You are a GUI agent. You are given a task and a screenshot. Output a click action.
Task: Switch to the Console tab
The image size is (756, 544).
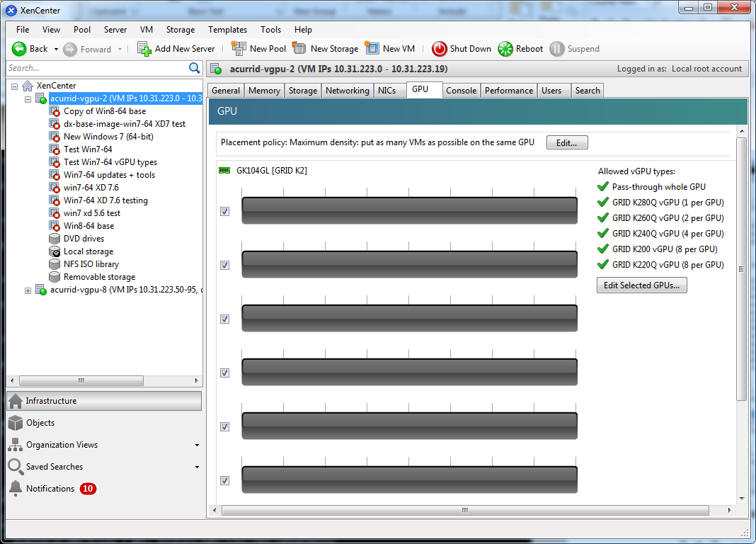pos(461,90)
